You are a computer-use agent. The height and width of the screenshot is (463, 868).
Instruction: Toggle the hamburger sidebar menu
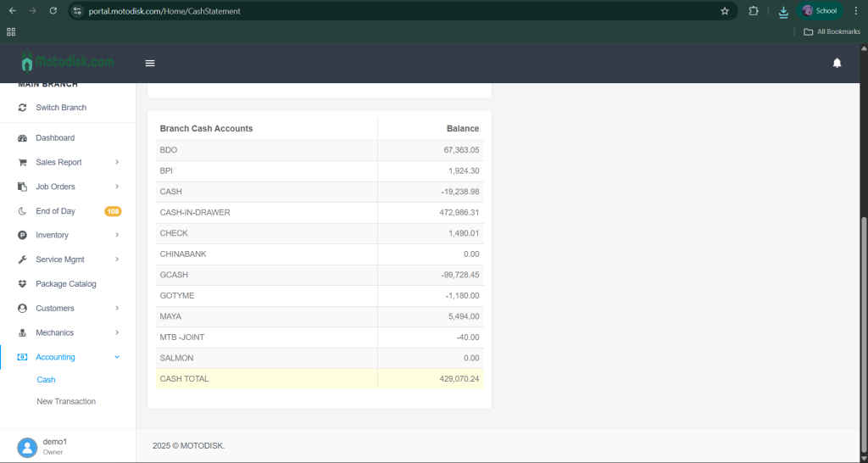150,63
